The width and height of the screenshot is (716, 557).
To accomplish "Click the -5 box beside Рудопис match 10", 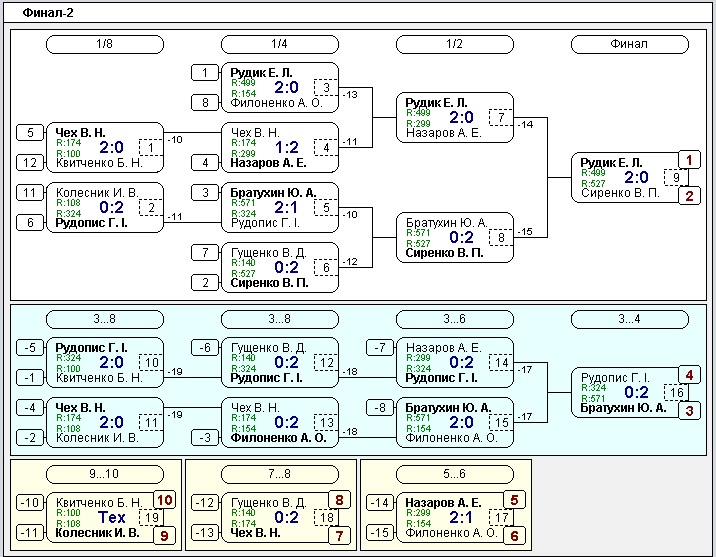I will [30, 348].
